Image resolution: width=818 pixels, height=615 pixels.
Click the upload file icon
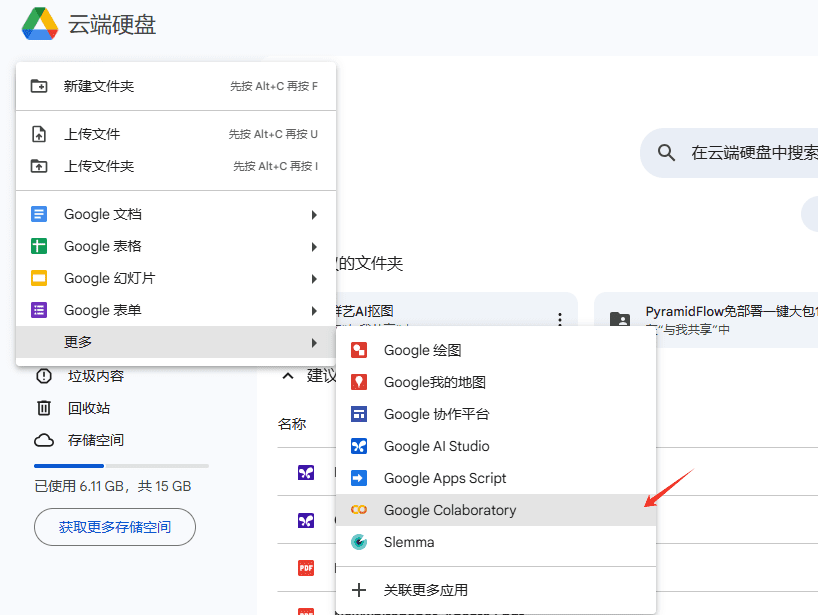(39, 134)
